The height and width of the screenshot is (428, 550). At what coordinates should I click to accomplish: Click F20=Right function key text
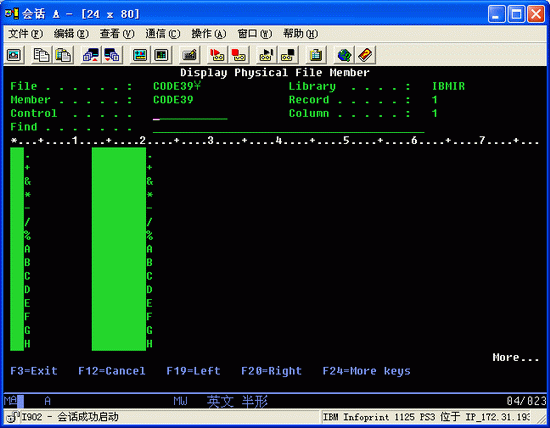click(x=271, y=371)
